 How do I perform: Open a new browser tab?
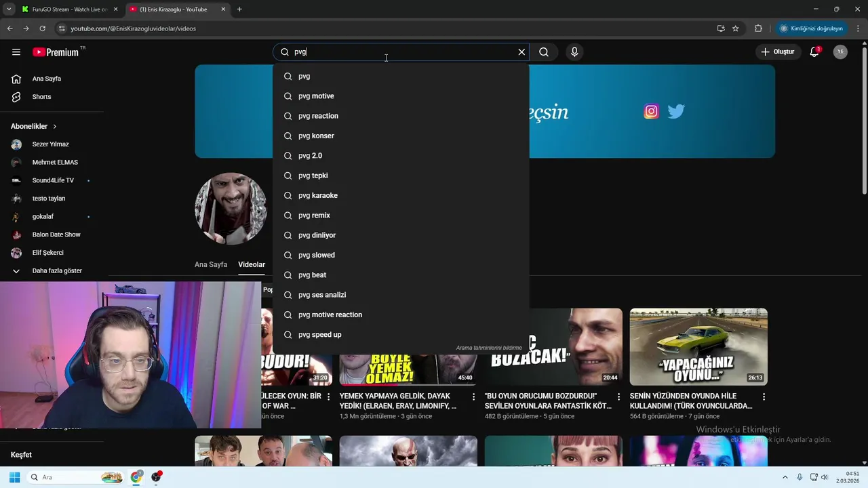pyautogui.click(x=239, y=9)
